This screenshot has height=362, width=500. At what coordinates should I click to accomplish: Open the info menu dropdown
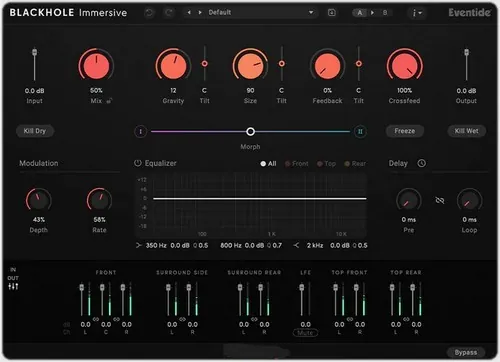[417, 13]
